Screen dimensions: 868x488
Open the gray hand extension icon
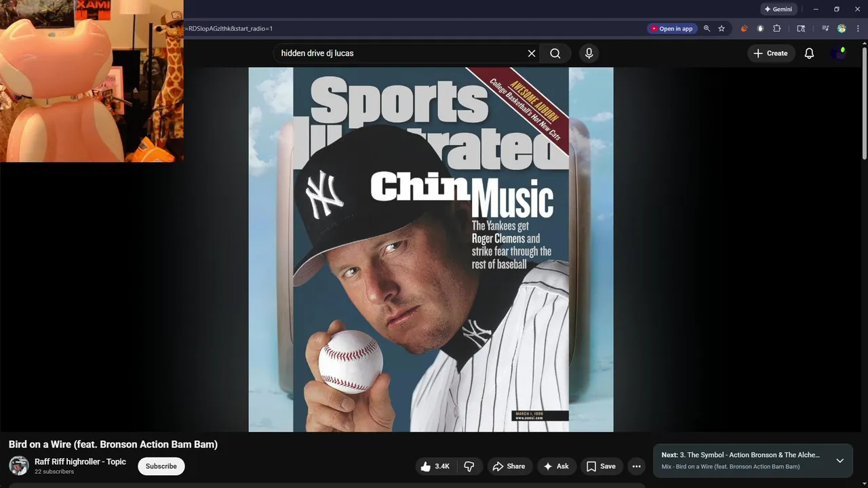760,28
